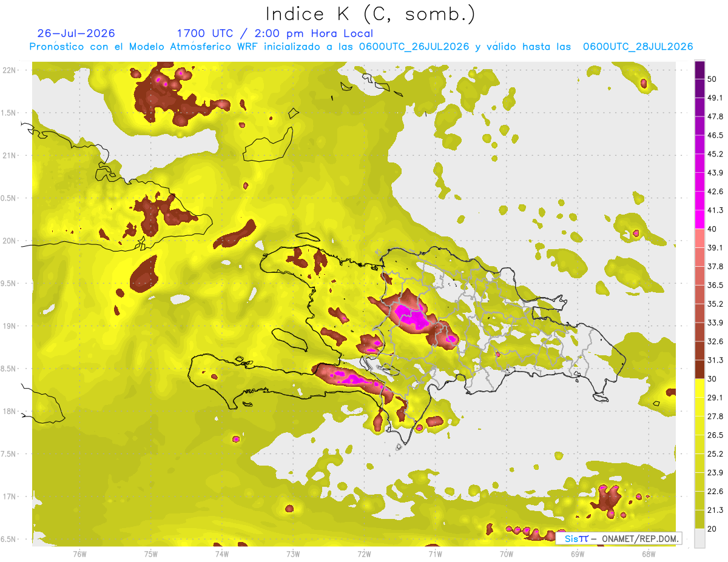728x562 pixels.
Task: Click the legend value "22.6"
Action: (715, 492)
